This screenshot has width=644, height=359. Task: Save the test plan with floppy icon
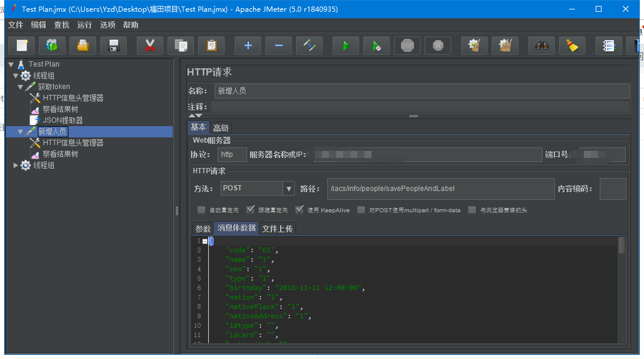pos(114,45)
